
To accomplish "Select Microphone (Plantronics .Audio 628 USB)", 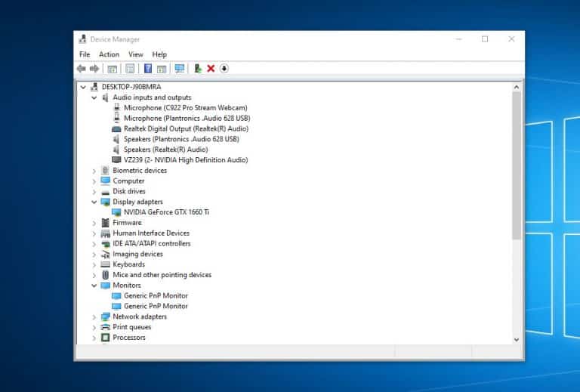I will click(x=187, y=119).
